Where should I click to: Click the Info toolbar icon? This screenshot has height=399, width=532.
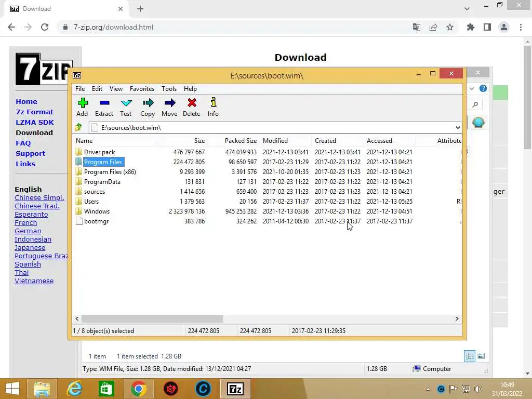click(x=214, y=102)
